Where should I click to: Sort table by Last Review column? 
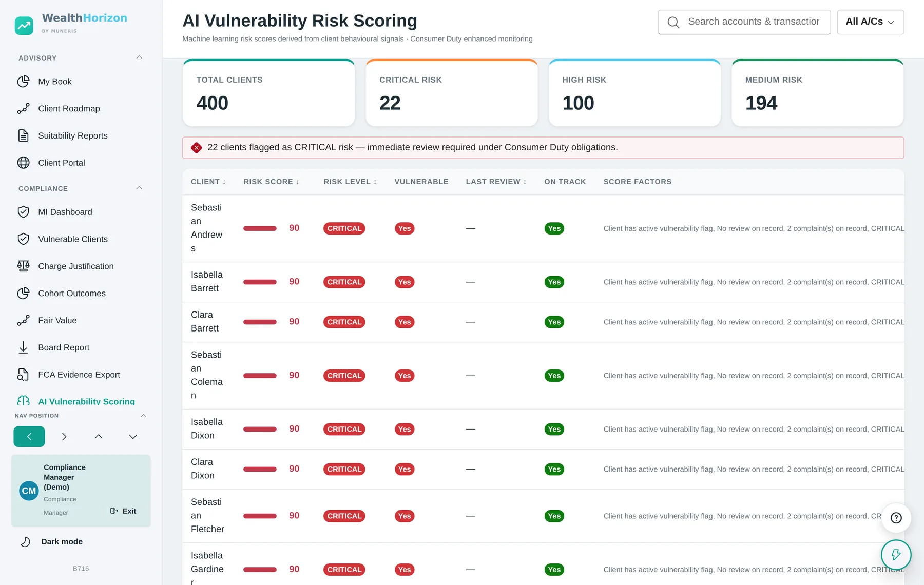[496, 182]
